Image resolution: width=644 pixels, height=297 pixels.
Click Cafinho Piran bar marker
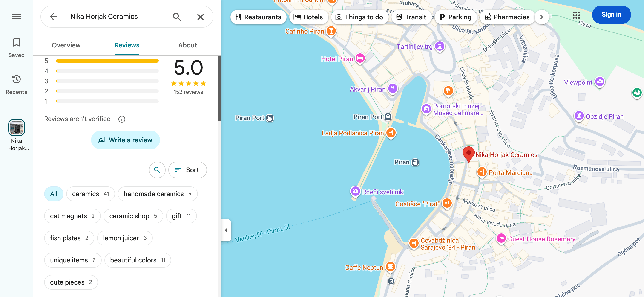pos(331,31)
